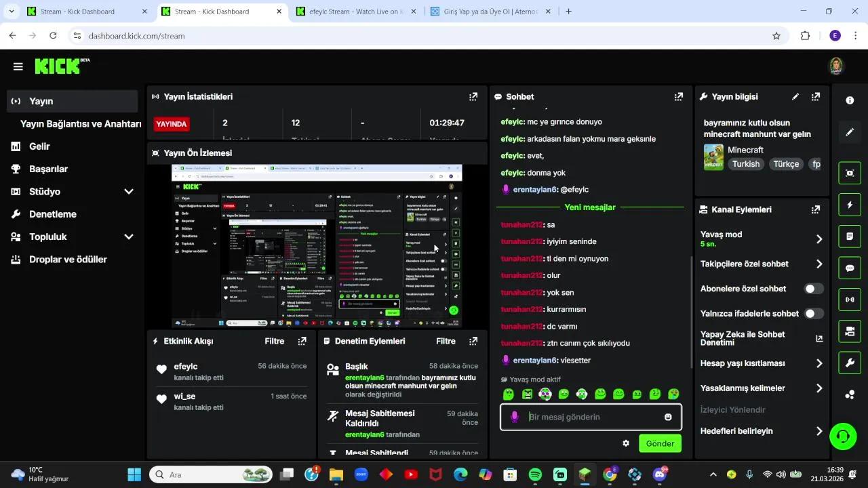Screen dimensions: 868x488
Task: Open the chat bubble icon in right sidebar
Action: 850,268
